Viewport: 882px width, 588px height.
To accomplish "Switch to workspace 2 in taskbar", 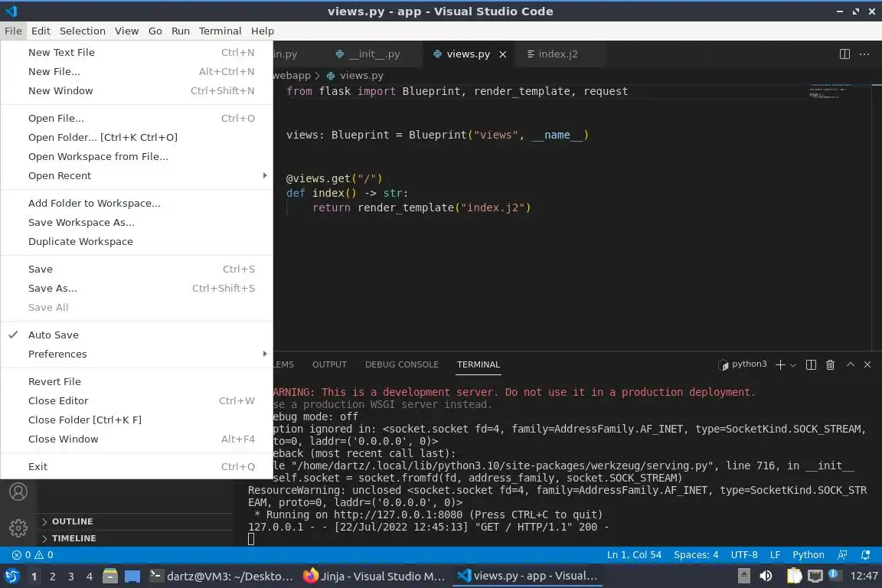I will pyautogui.click(x=52, y=577).
